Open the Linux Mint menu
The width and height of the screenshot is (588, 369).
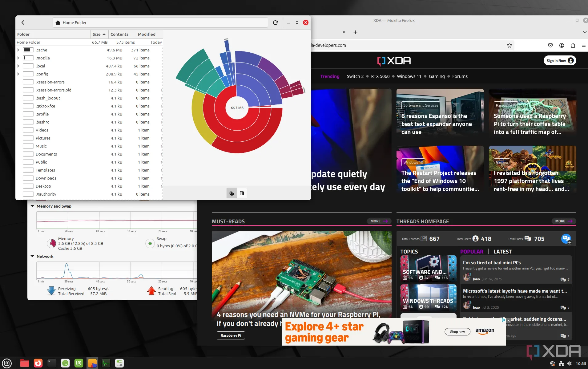6,363
